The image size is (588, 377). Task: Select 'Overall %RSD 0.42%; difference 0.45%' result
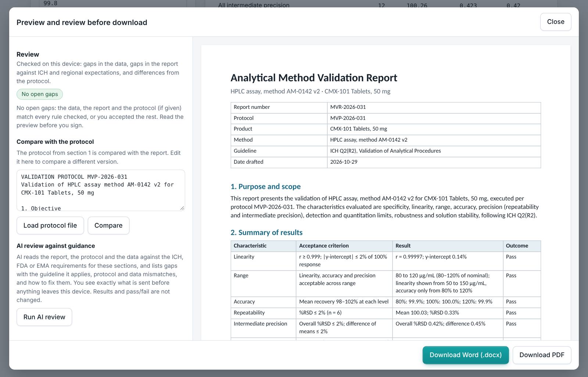click(441, 324)
